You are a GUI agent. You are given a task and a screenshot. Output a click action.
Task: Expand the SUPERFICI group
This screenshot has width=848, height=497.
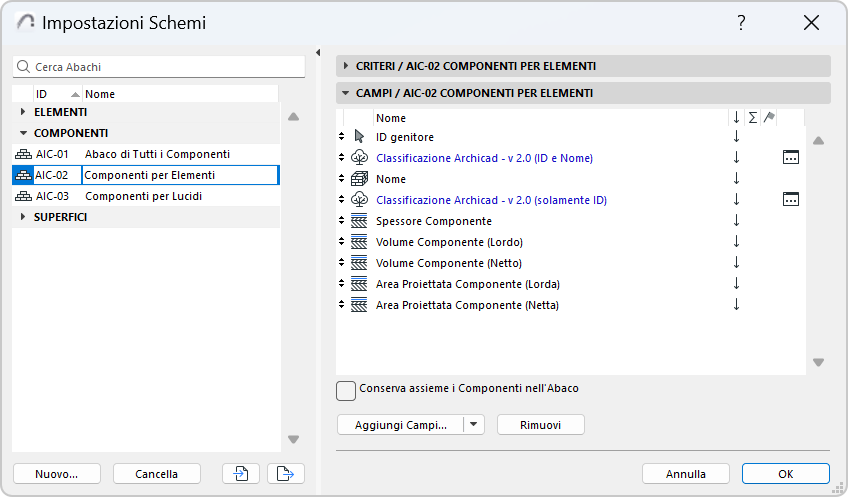(x=22, y=217)
